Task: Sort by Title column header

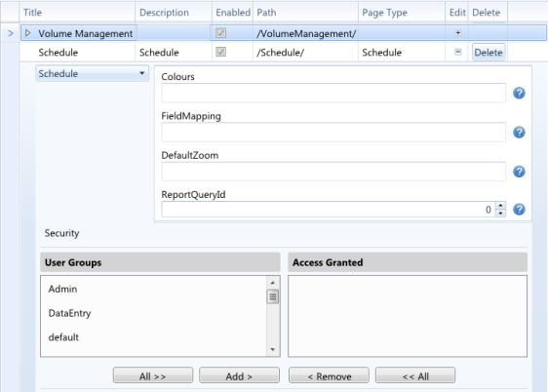Action: point(32,13)
